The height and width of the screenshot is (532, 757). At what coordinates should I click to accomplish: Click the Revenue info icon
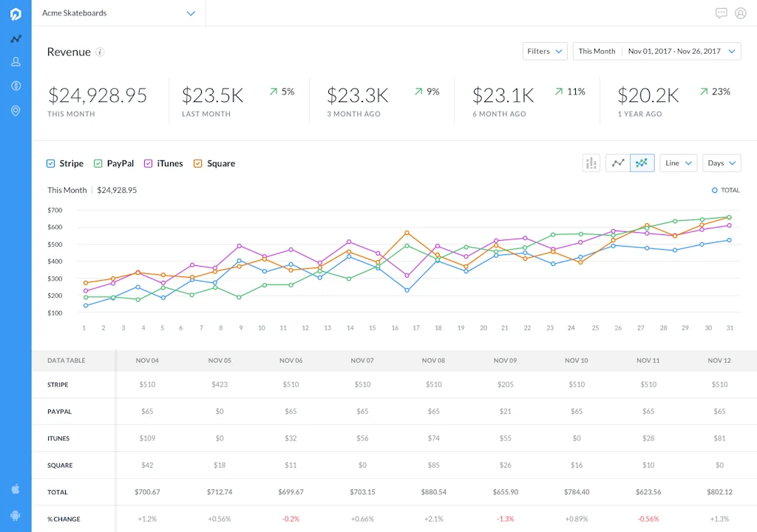tap(100, 52)
